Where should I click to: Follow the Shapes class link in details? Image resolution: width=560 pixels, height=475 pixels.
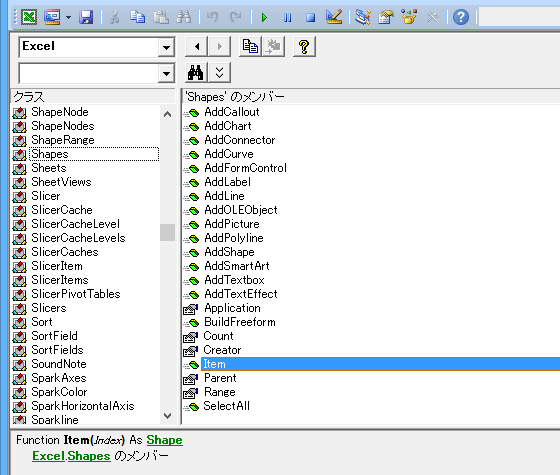point(89,456)
